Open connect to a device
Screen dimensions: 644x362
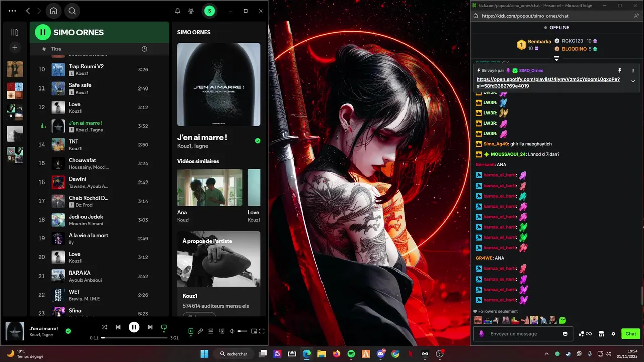pos(221,331)
